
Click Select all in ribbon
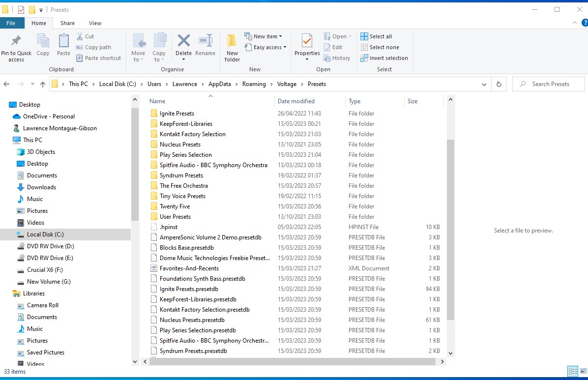[x=376, y=36]
